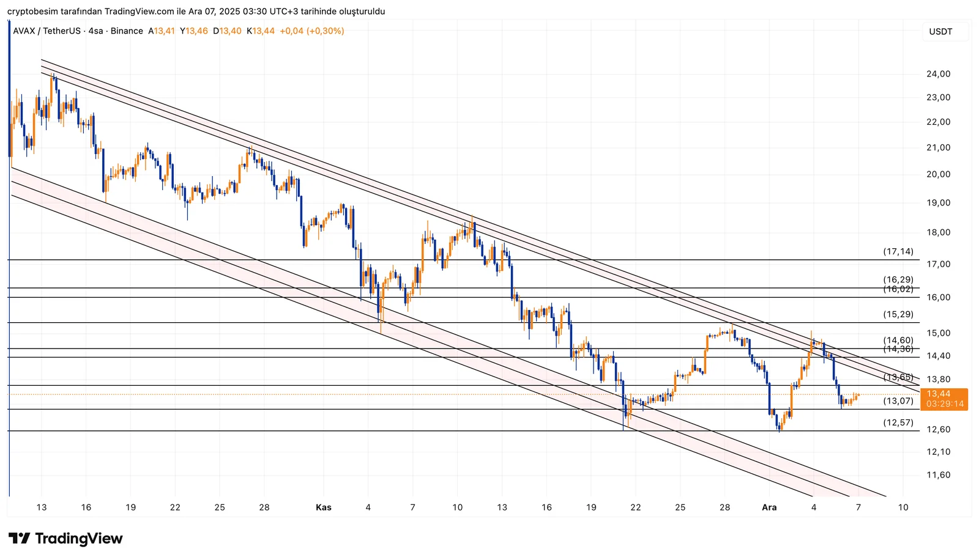Click the AVAX / TetherUS symbol title

(47, 31)
